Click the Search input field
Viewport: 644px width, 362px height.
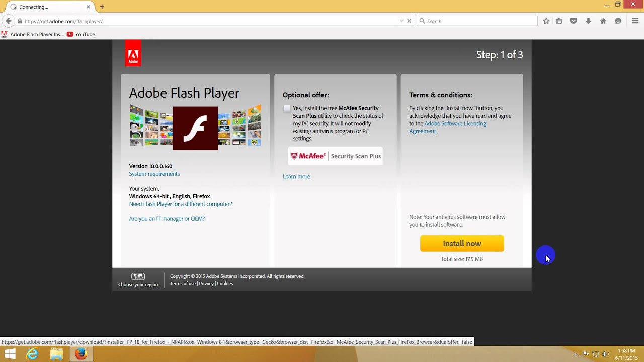(x=477, y=21)
